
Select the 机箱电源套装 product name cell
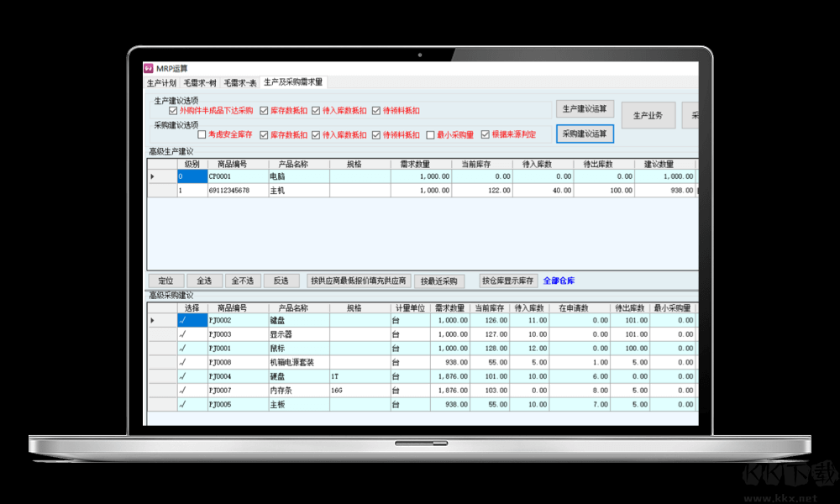tap(299, 362)
